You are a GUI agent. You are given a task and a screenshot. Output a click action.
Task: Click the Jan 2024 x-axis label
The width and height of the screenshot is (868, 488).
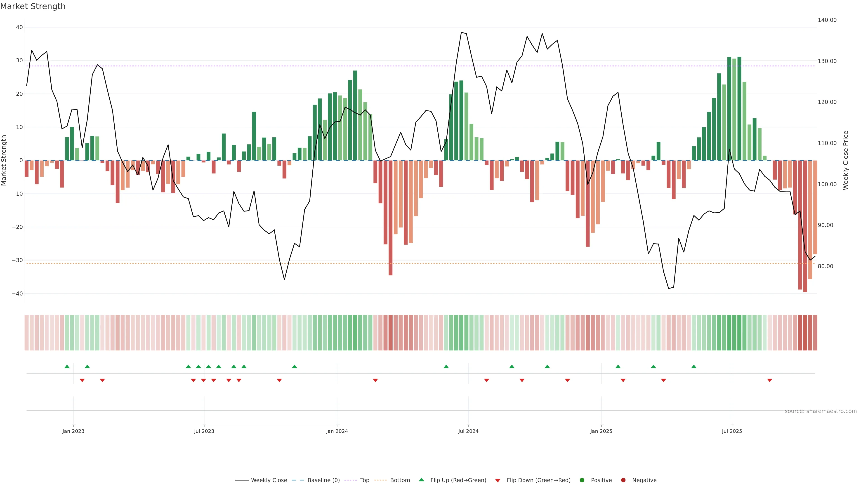(337, 431)
